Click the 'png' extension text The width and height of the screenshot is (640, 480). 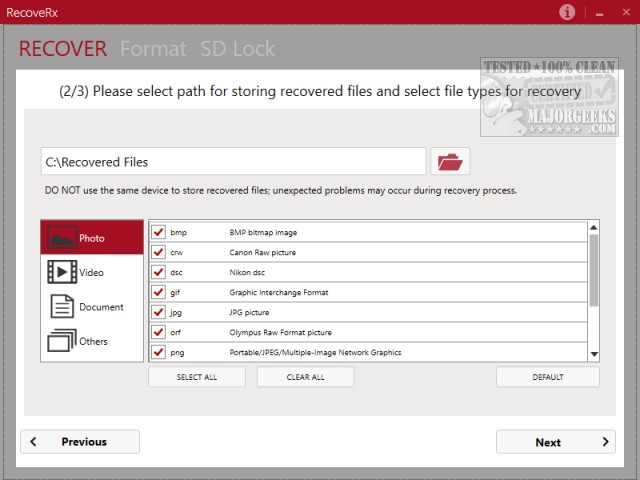click(177, 353)
